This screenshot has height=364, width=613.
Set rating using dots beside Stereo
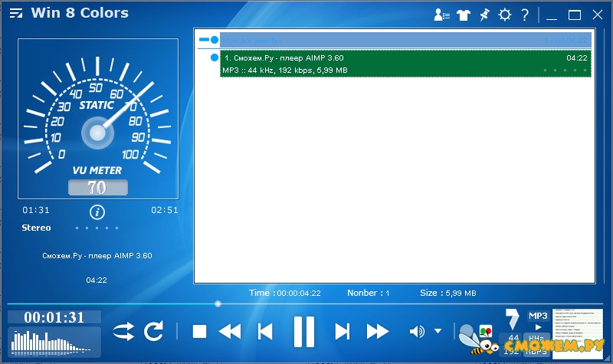[x=97, y=228]
